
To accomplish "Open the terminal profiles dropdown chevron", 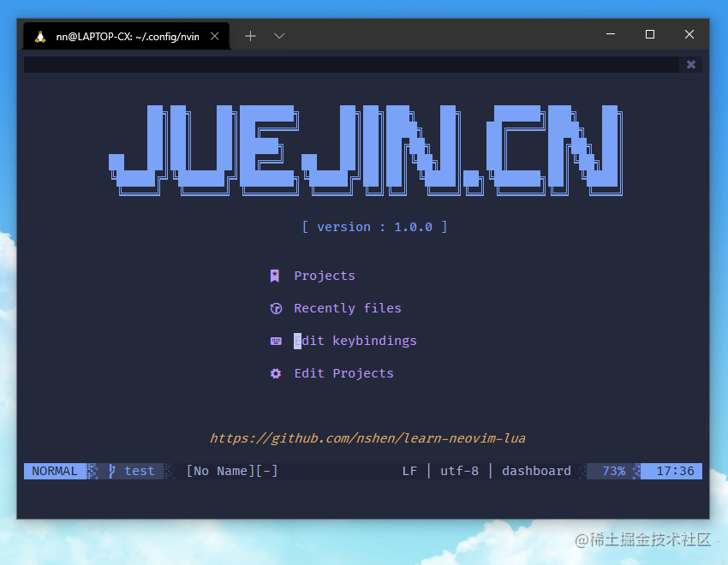I will click(279, 36).
